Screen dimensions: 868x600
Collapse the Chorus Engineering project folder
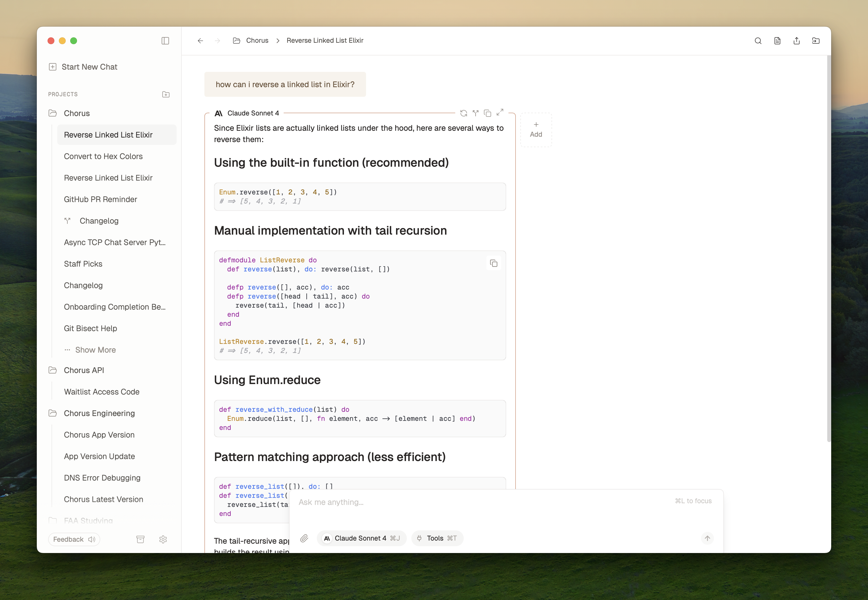[x=53, y=413]
